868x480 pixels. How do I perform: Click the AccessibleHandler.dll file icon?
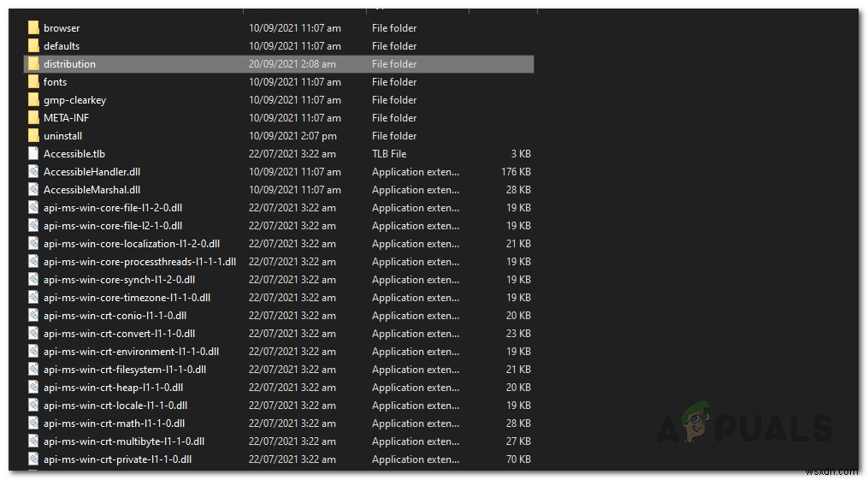(x=33, y=172)
